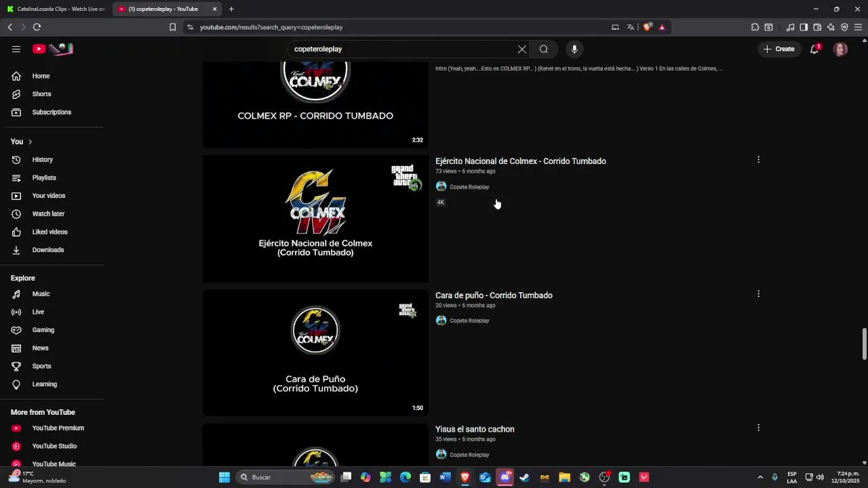Viewport: 868px width, 488px height.
Task: Click the Create button
Action: pyautogui.click(x=778, y=49)
